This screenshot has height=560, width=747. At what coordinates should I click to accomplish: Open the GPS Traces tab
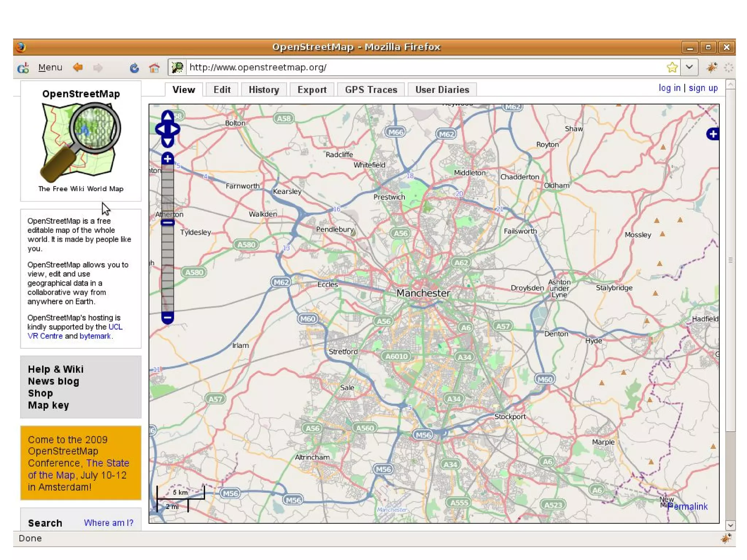tap(371, 90)
